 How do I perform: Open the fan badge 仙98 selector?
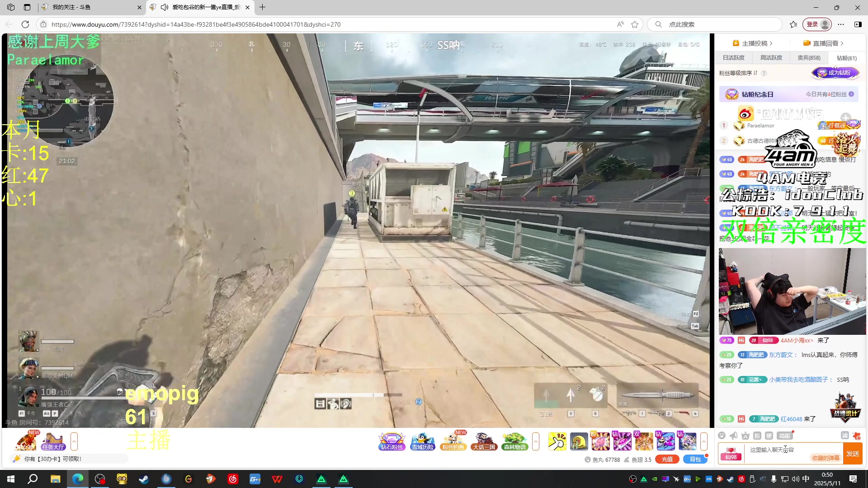point(731,454)
